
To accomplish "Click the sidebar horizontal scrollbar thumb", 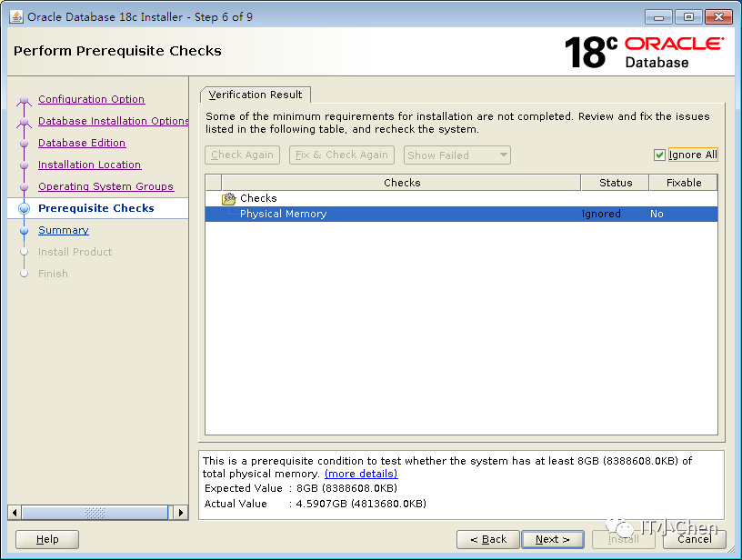I will [x=95, y=513].
